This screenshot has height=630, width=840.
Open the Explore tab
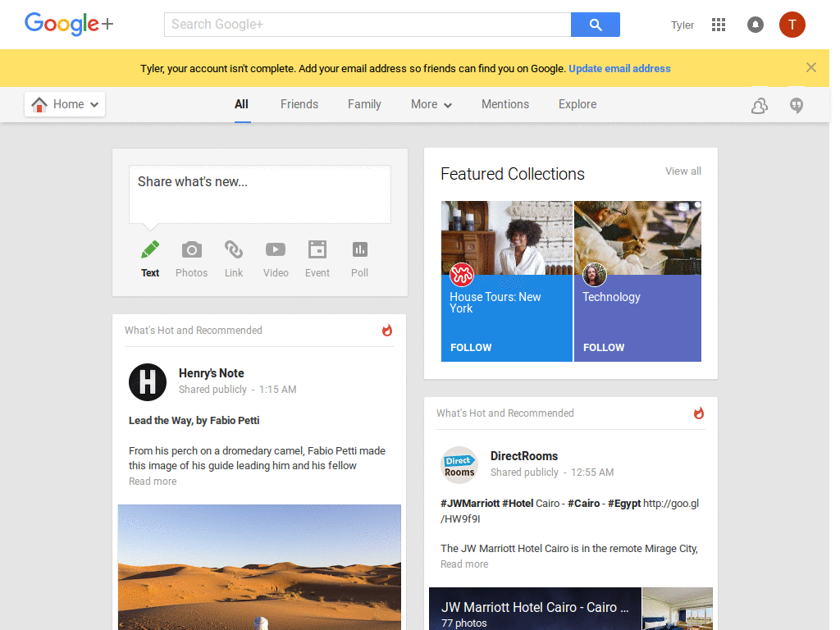[577, 104]
